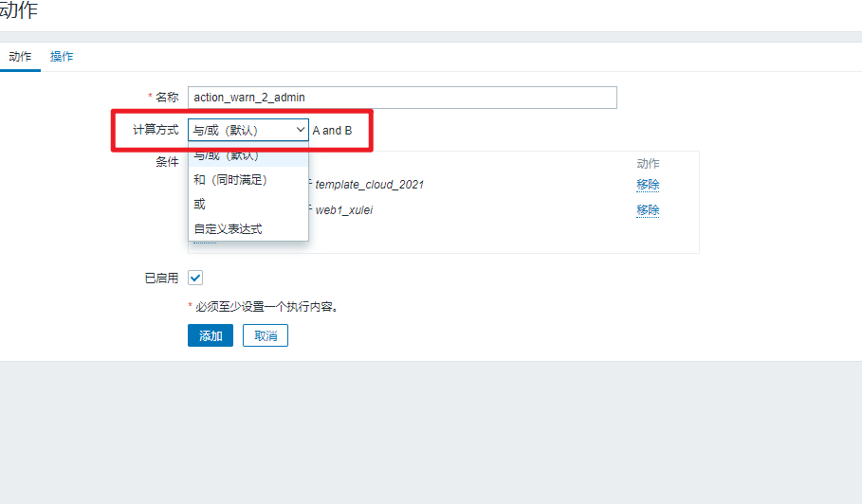Viewport: 862px width, 504px height.
Task: Click the 取消 button
Action: [266, 336]
